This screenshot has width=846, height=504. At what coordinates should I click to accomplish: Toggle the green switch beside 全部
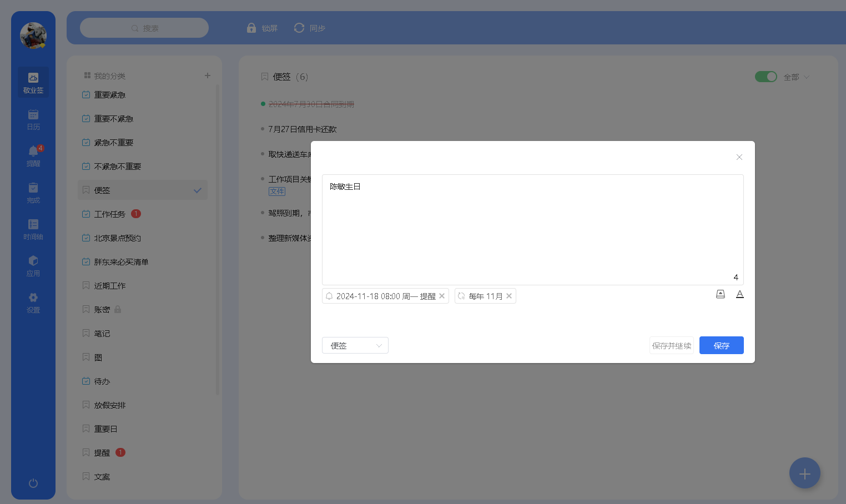766,77
